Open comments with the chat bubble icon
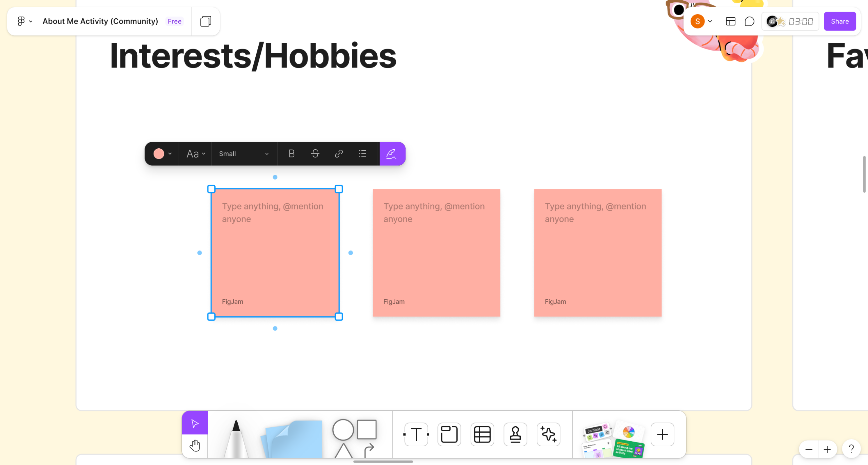This screenshot has width=868, height=465. (749, 21)
